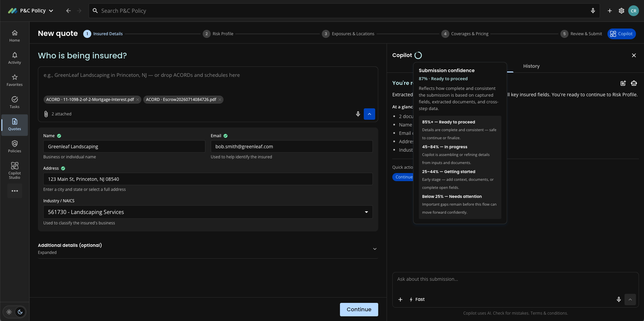Edit the Email field
The height and width of the screenshot is (321, 644).
coord(292,147)
